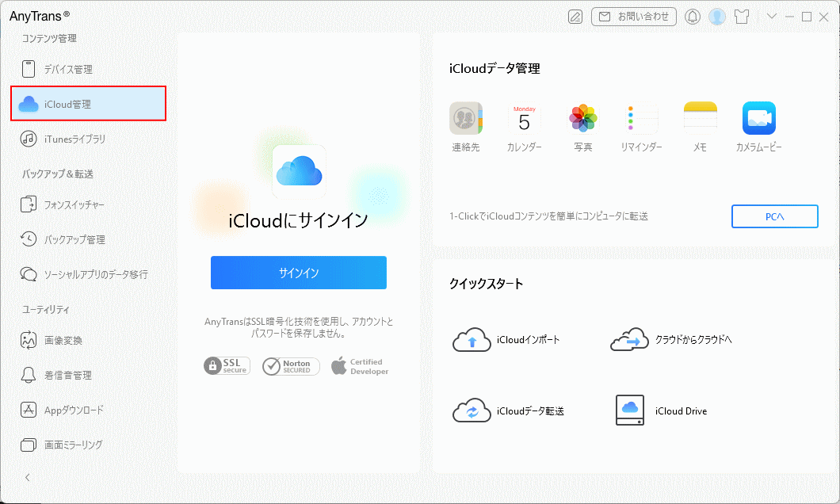840x504 pixels.
Task: Click the iCloudデータ管理 heading
Action: point(494,69)
